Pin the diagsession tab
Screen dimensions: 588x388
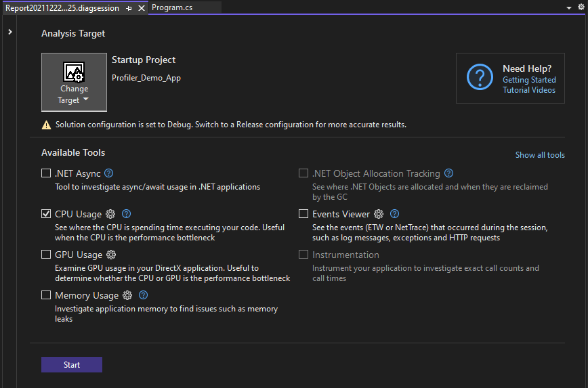tap(129, 8)
